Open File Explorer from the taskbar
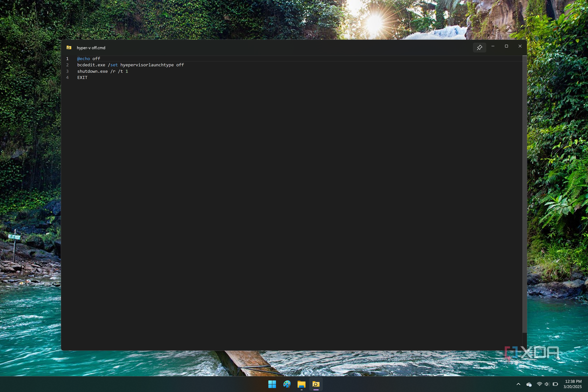Viewport: 588px width, 392px height. [301, 384]
